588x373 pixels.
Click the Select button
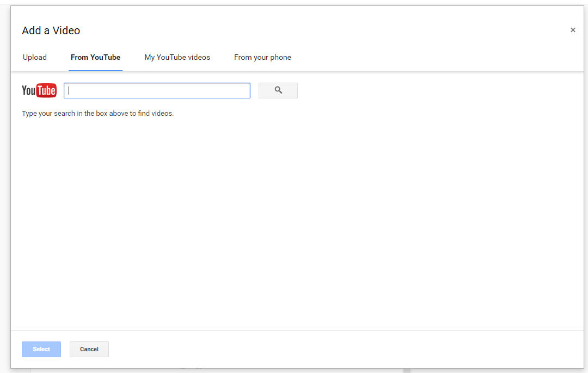coord(41,349)
